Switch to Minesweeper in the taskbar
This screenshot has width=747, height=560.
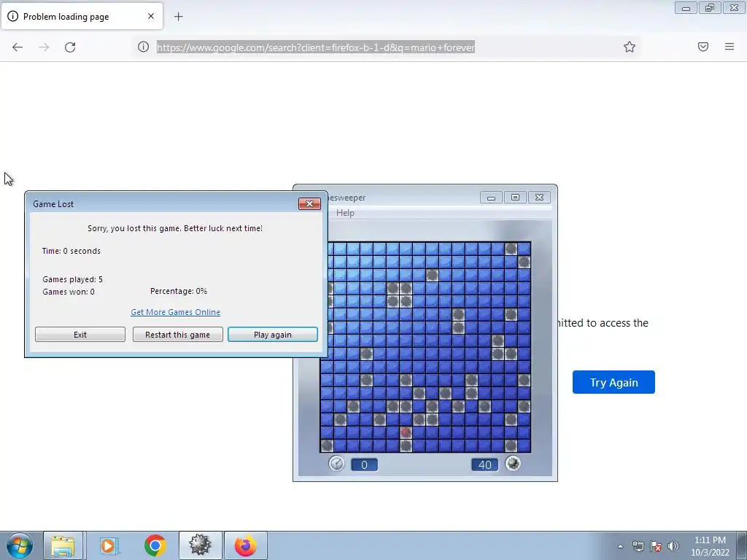[200, 545]
